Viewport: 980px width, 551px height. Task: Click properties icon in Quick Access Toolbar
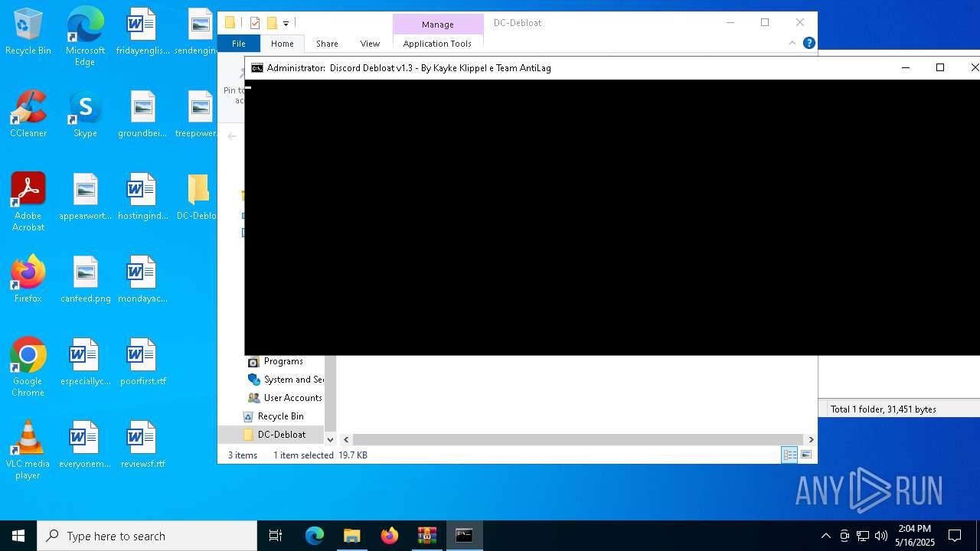255,23
